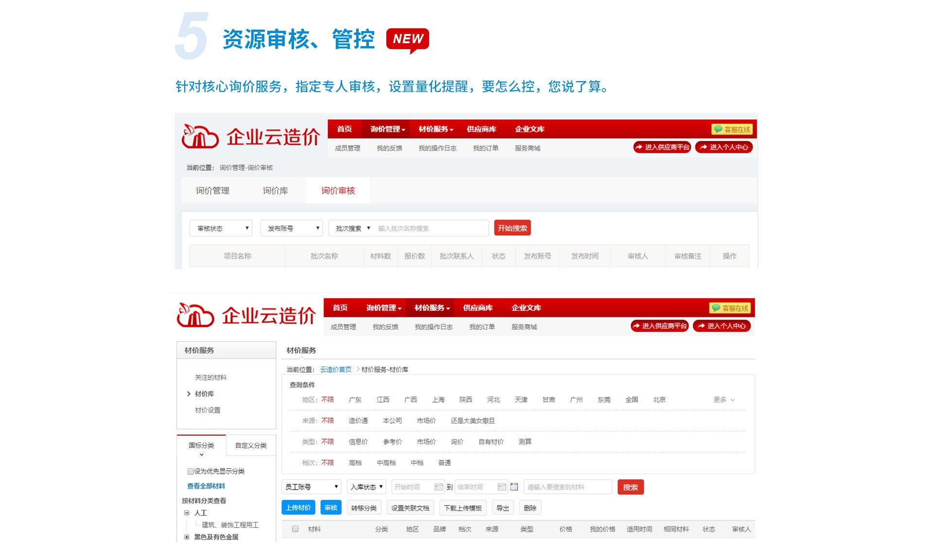This screenshot has height=560, width=933.
Task: Switch to the 询价管理 sub-tab below breadcrumb
Action: pyautogui.click(x=213, y=191)
